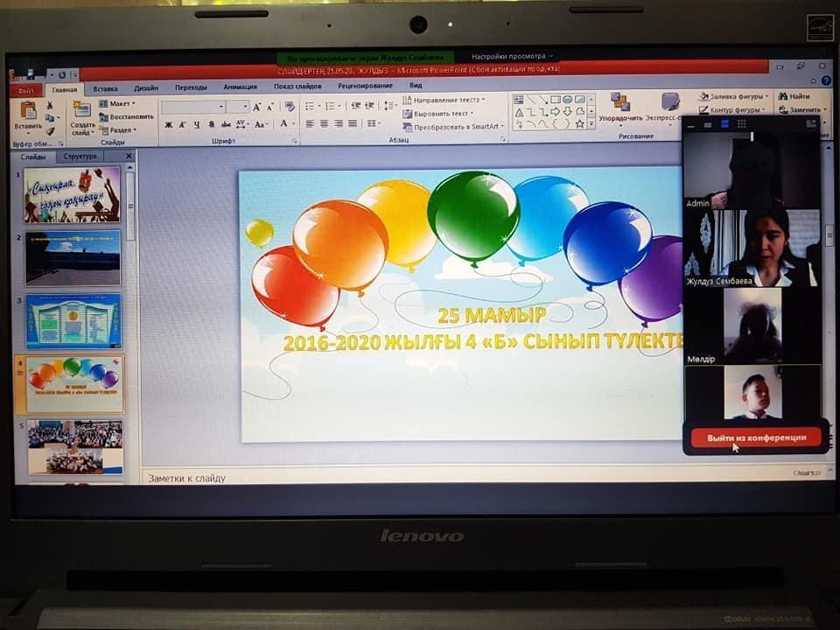Open the font name combo box
This screenshot has width=840, height=630.
tap(192, 107)
